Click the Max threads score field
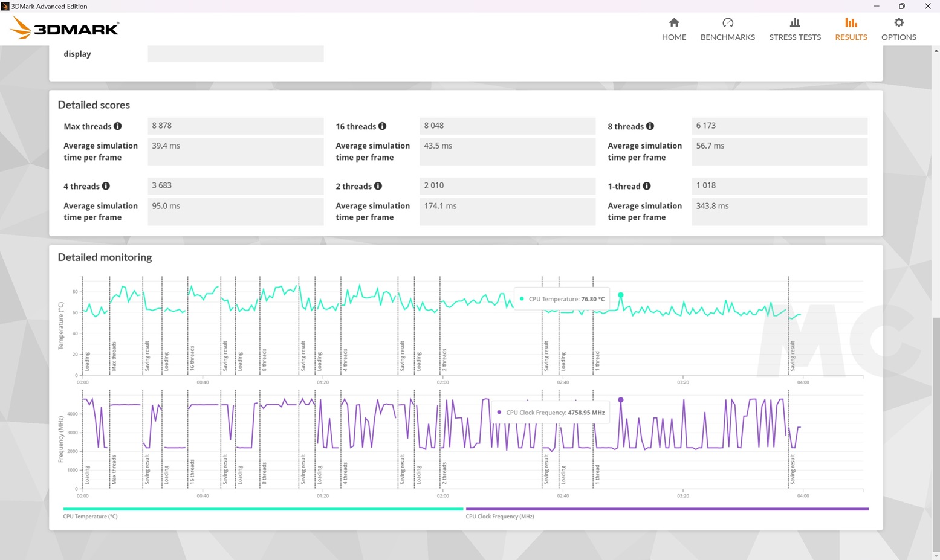This screenshot has height=560, width=940. point(235,126)
